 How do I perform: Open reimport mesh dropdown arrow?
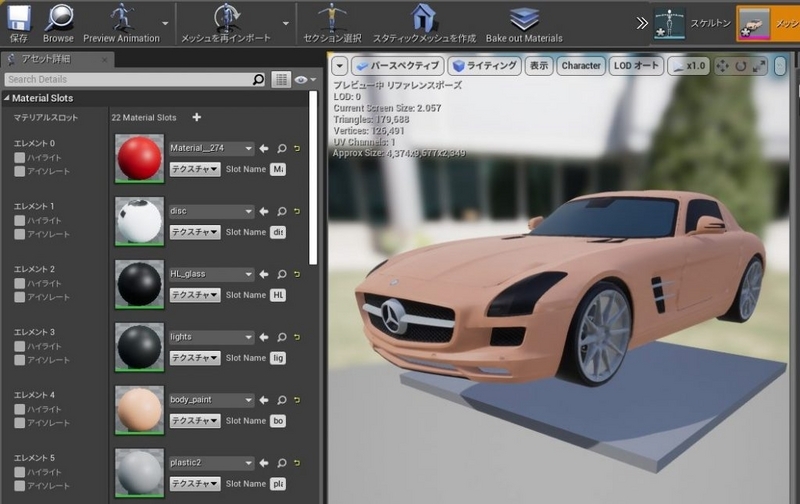click(x=286, y=23)
